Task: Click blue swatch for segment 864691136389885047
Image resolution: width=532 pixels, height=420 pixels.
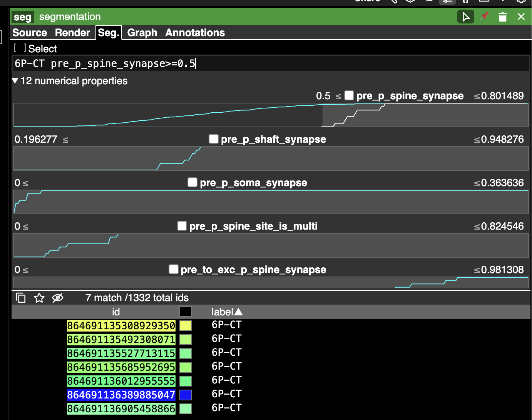Action: [x=186, y=395]
